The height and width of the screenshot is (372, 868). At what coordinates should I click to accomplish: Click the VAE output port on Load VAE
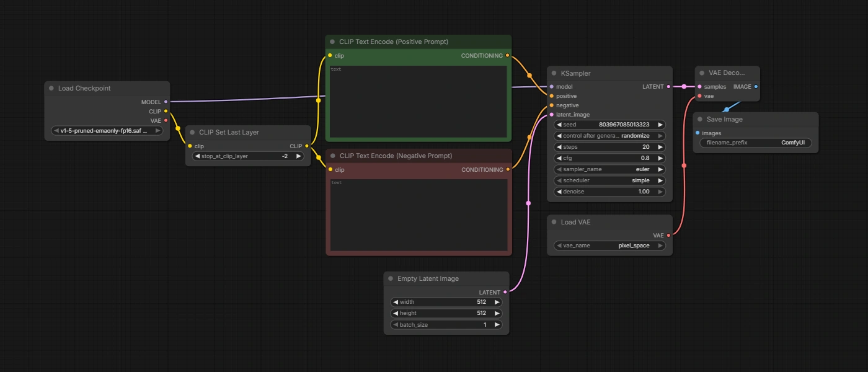668,236
